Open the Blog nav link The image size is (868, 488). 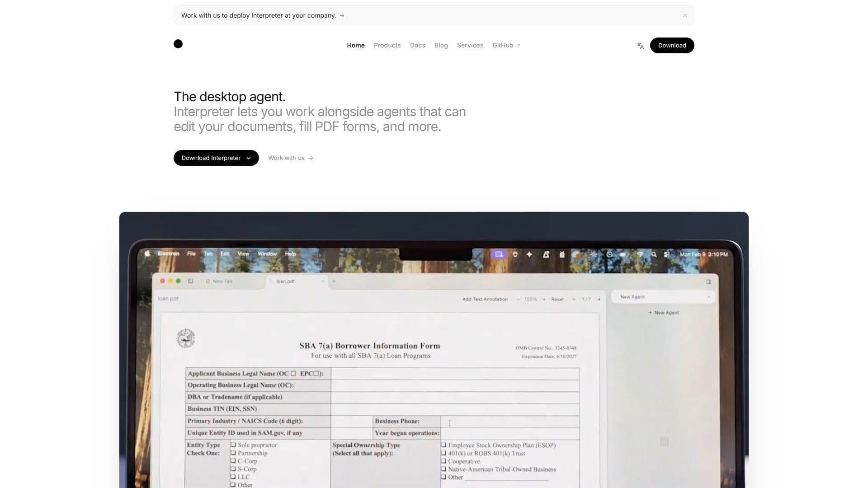point(441,45)
